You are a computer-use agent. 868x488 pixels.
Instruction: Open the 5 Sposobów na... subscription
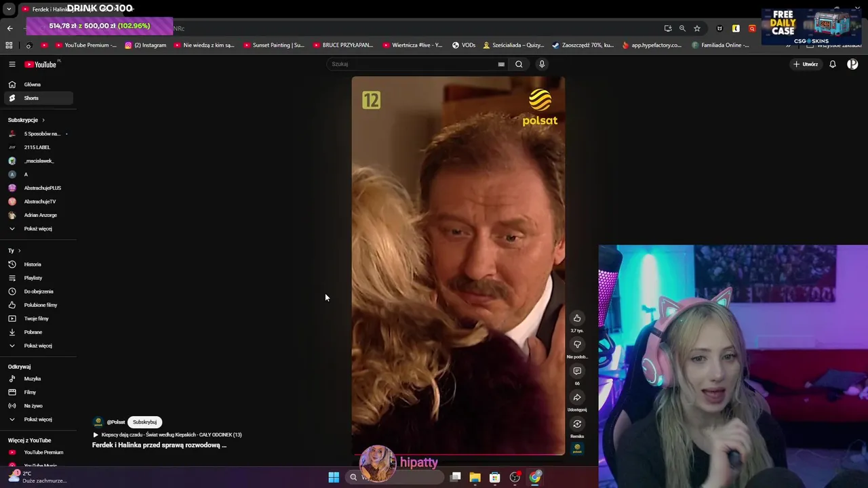[x=38, y=134]
